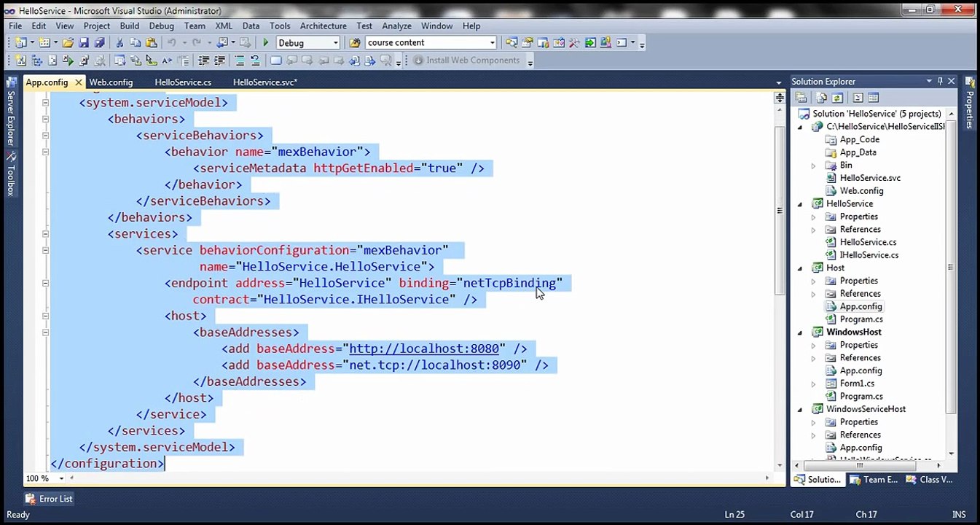Image resolution: width=980 pixels, height=525 pixels.
Task: Collapse the host element outlining region
Action: click(45, 316)
